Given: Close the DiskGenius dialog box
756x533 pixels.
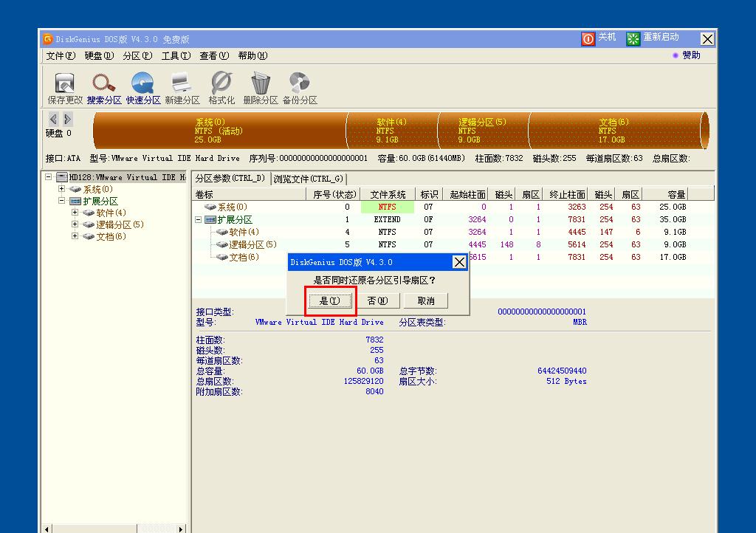Looking at the screenshot, I should pos(459,262).
